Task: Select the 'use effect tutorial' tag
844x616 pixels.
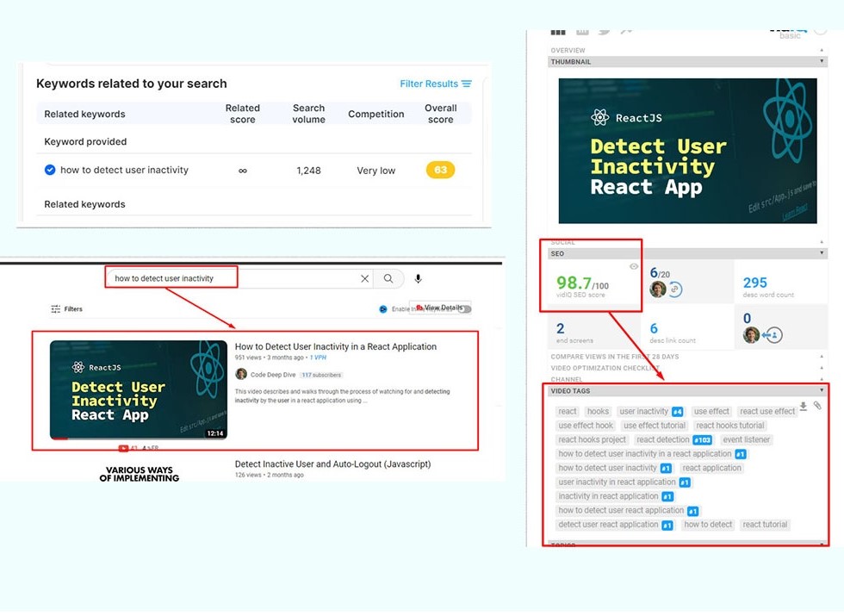Action: (x=655, y=426)
